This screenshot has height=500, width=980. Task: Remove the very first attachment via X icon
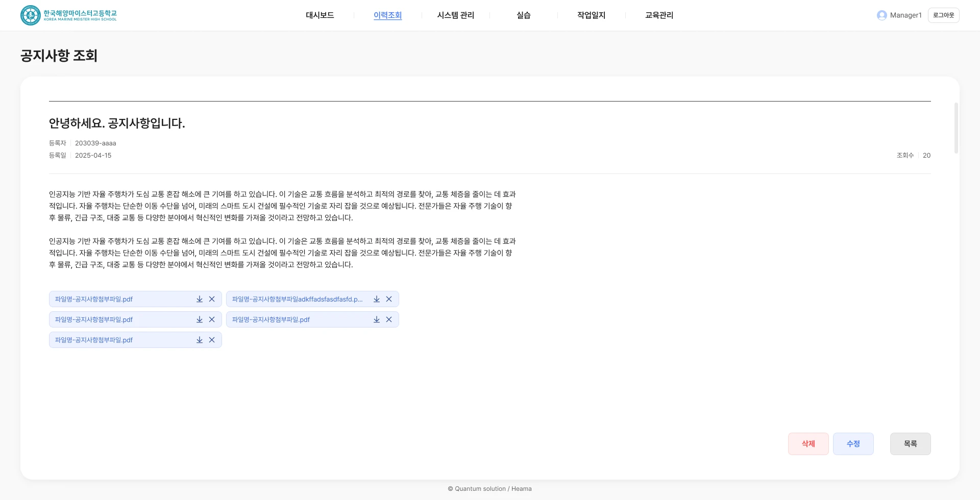[x=212, y=299]
